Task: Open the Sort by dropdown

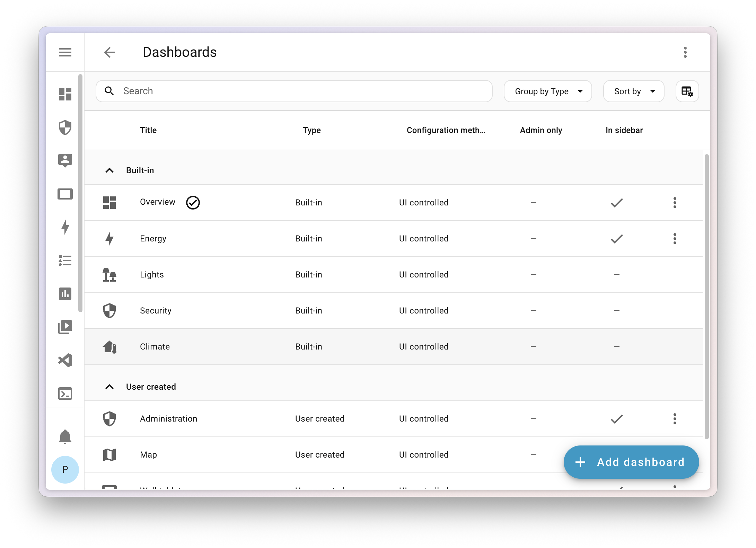Action: 633,91
